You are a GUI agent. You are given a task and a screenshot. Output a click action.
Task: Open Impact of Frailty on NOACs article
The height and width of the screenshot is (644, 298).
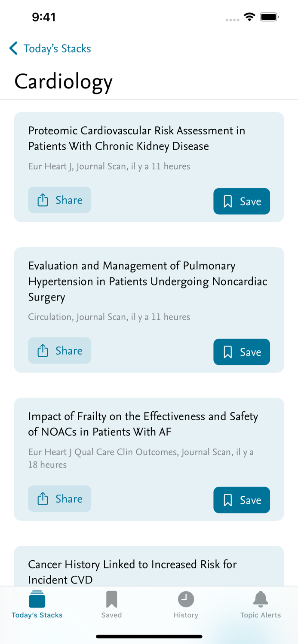point(143,424)
